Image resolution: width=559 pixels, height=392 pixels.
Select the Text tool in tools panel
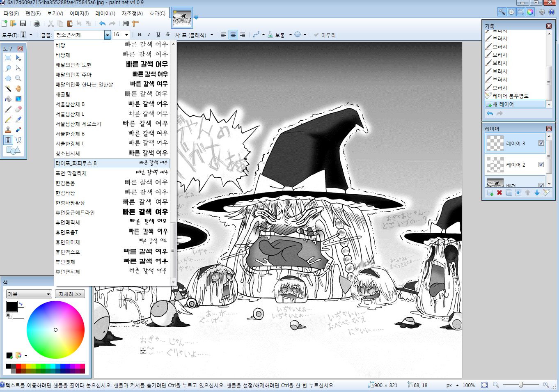click(x=8, y=140)
